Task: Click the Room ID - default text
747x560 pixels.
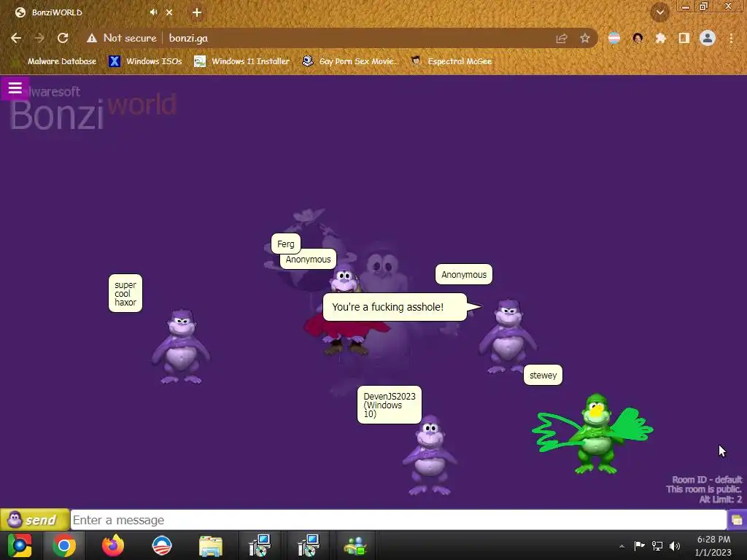Action: click(x=707, y=480)
